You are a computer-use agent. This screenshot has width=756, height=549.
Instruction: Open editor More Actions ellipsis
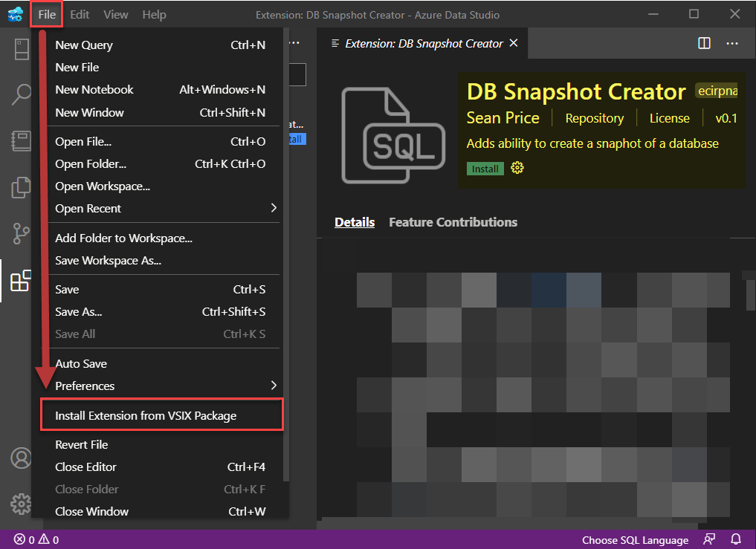(x=732, y=43)
